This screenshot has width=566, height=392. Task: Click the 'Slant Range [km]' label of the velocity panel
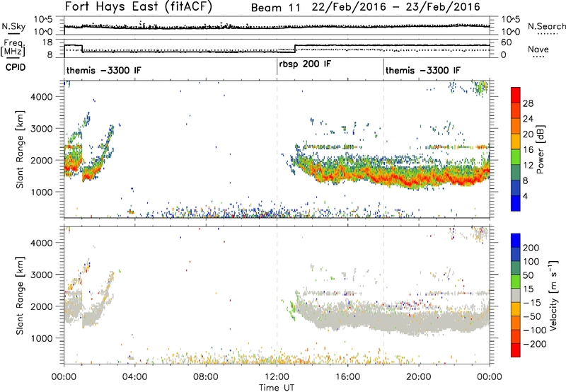(20, 296)
